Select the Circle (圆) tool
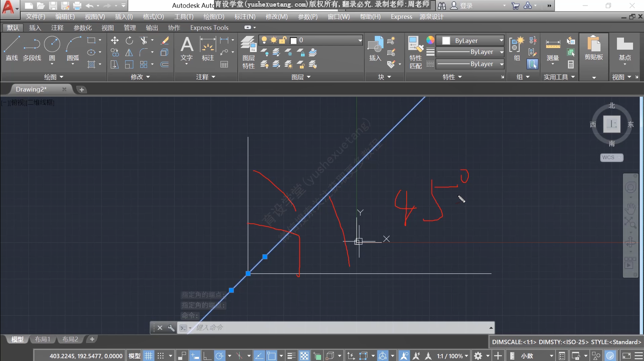 pos(52,49)
